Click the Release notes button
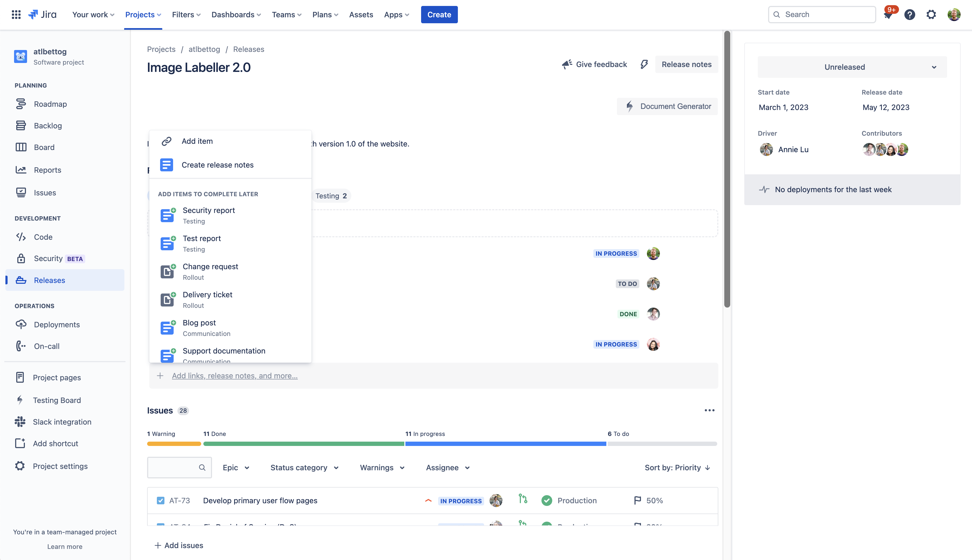This screenshot has height=560, width=972. [686, 64]
